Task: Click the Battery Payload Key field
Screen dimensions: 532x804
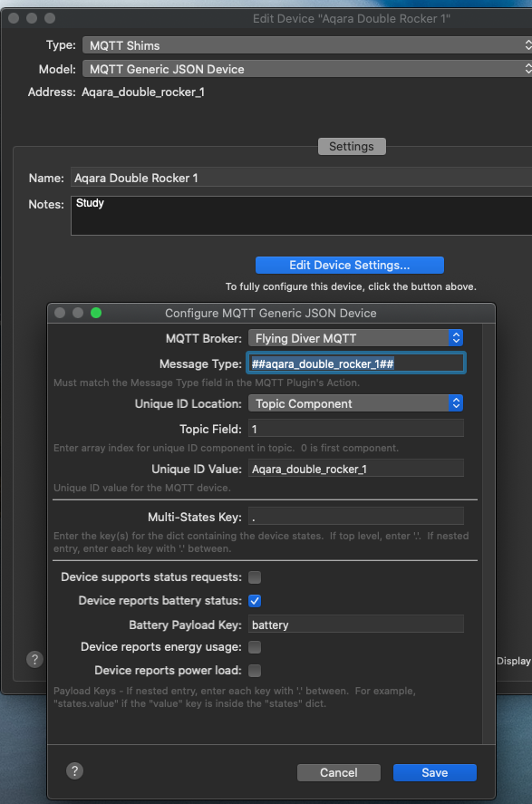Action: click(x=355, y=625)
